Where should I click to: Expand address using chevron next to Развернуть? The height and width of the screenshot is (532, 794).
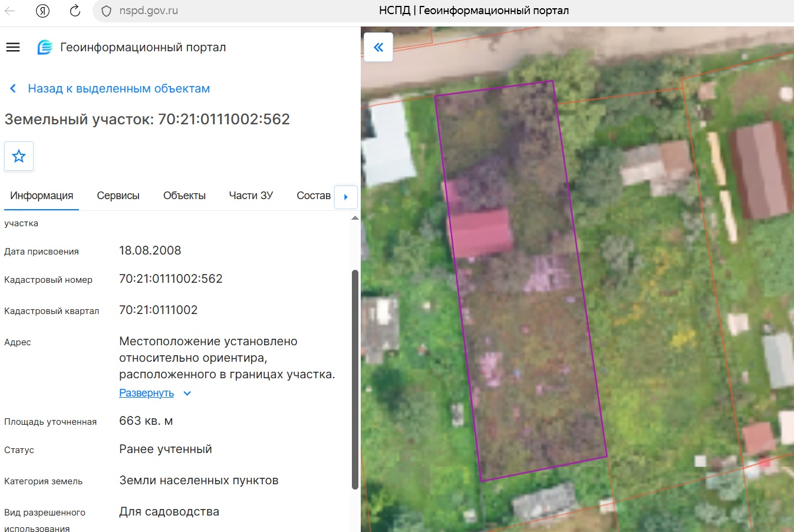click(x=187, y=394)
